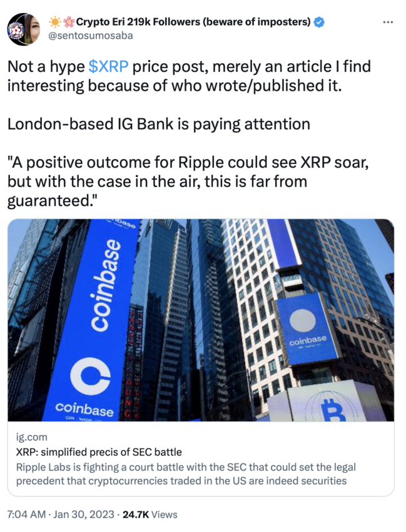This screenshot has width=406, height=532.
Task: Open Crypto Eri's profile avatar
Action: (23, 29)
